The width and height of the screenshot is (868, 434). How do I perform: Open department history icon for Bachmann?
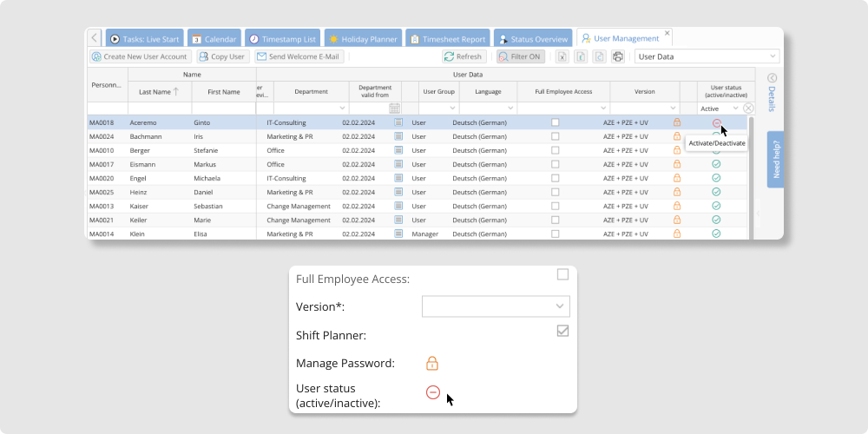[x=398, y=136]
